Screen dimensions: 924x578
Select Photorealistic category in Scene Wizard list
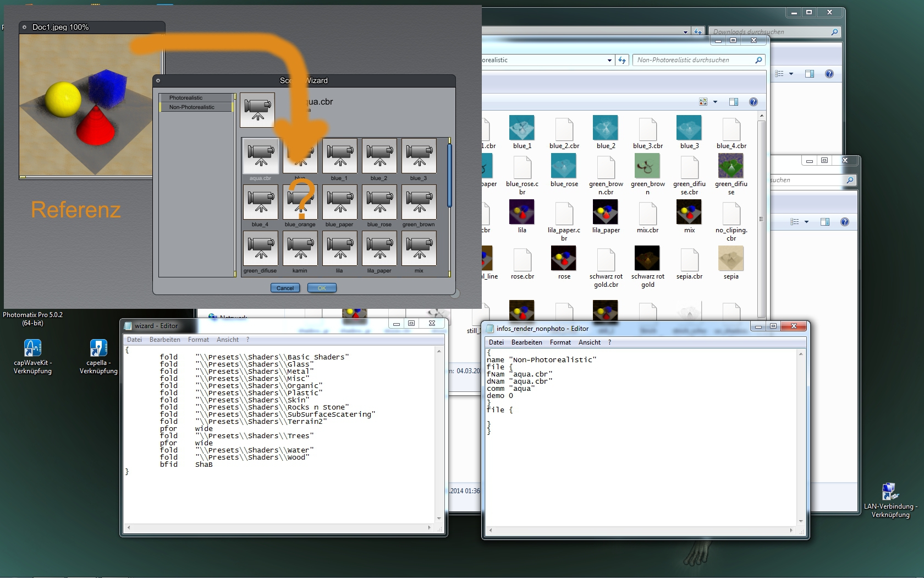196,98
